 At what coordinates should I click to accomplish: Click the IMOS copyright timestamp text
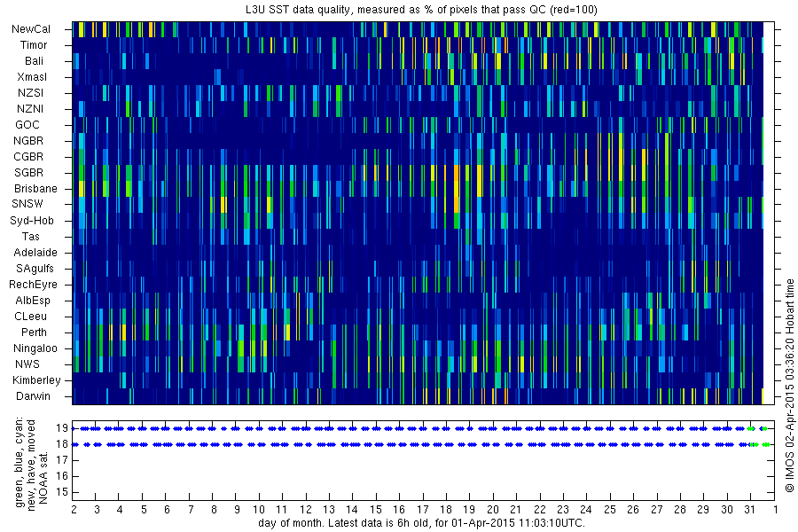coord(789,386)
